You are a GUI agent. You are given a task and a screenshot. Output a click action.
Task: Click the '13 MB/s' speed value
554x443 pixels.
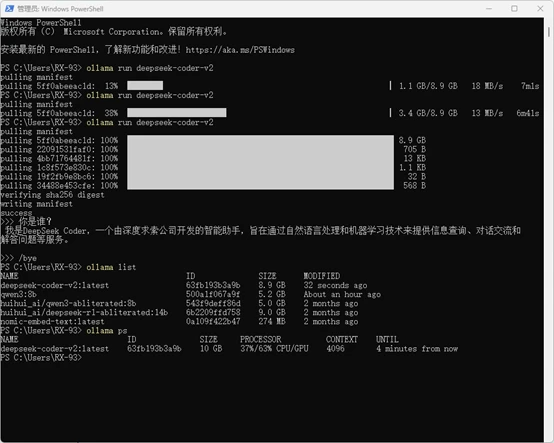[x=487, y=113]
